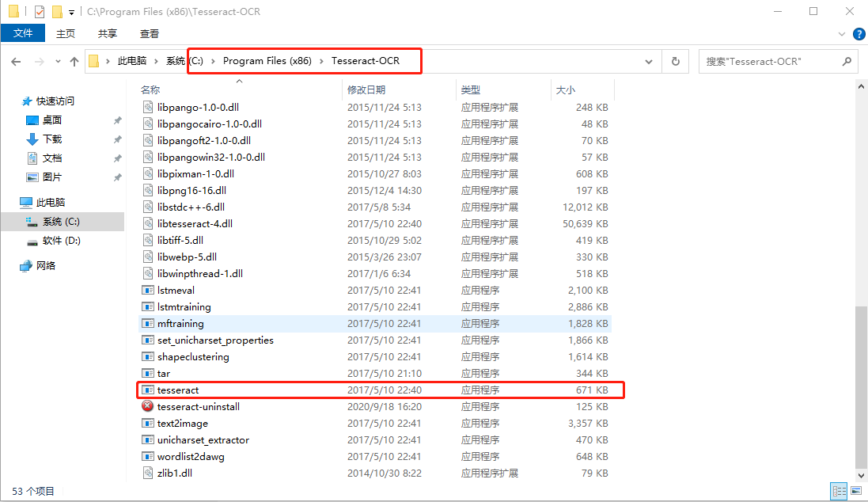Open 文档 in the navigation pane
This screenshot has height=502, width=868.
click(52, 158)
